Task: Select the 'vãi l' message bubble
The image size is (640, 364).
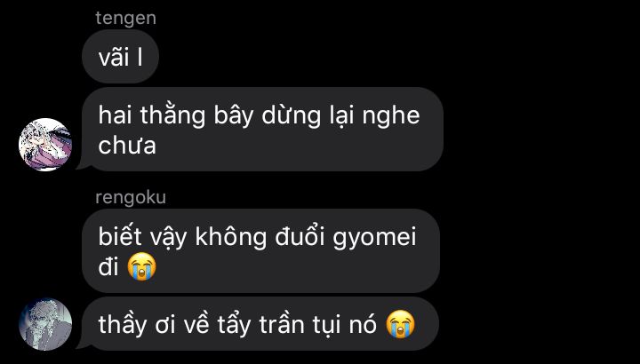Action: coord(120,57)
